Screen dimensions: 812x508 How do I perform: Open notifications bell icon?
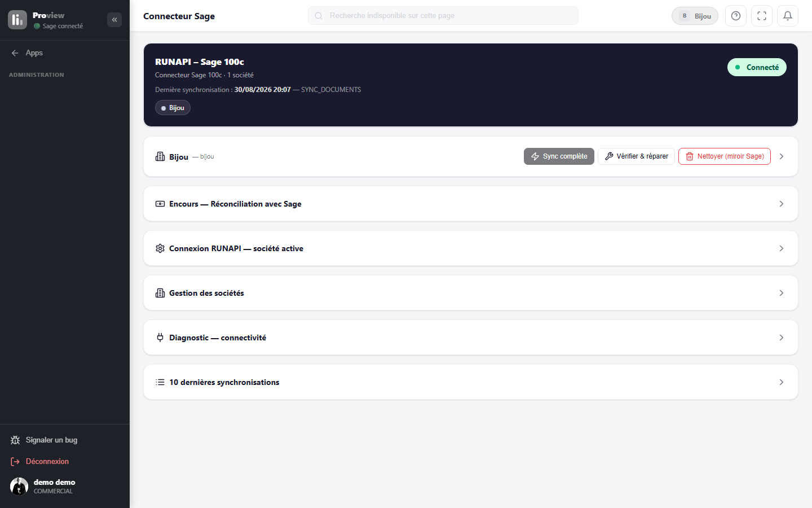[788, 16]
